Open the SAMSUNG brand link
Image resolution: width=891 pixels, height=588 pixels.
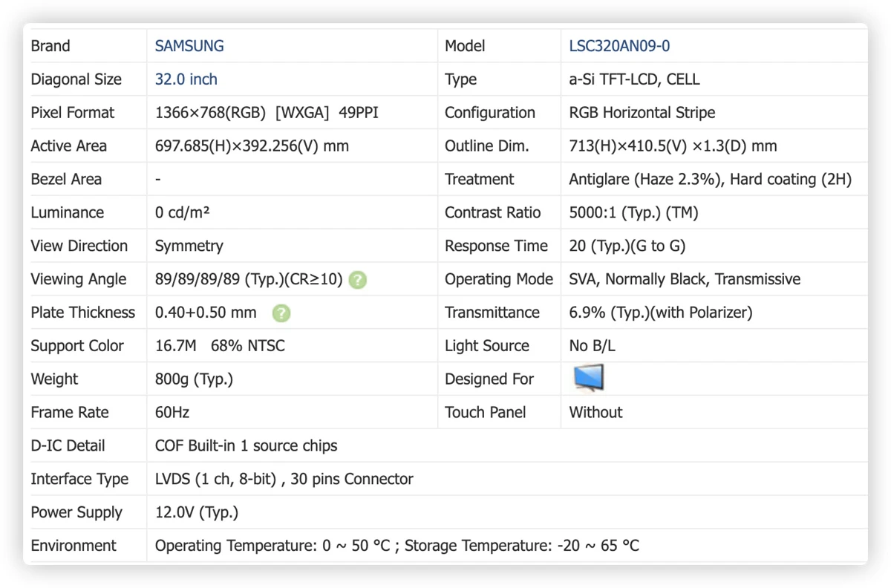[189, 46]
